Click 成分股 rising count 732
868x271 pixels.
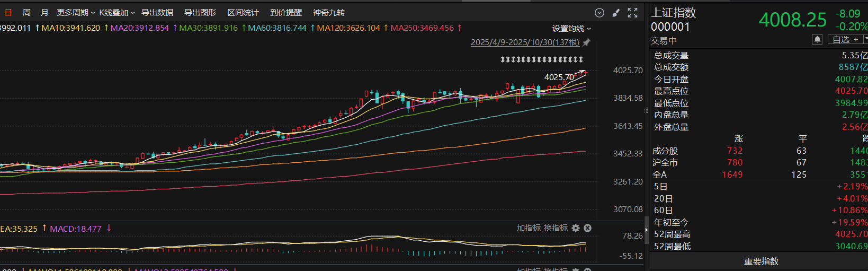[x=735, y=151]
